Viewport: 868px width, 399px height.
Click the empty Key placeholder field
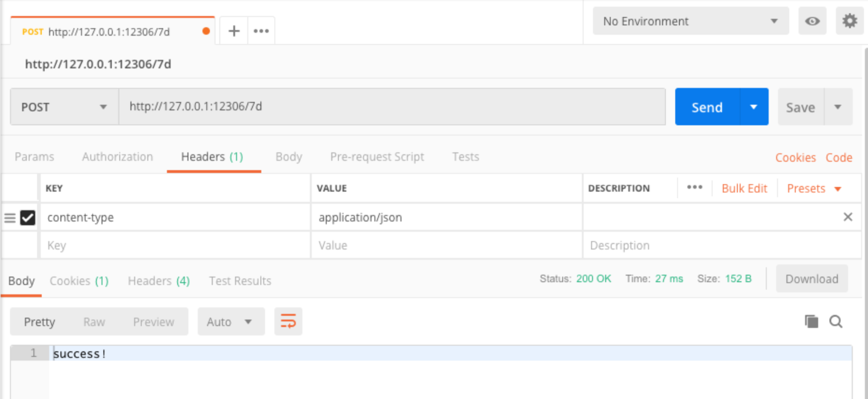click(175, 245)
